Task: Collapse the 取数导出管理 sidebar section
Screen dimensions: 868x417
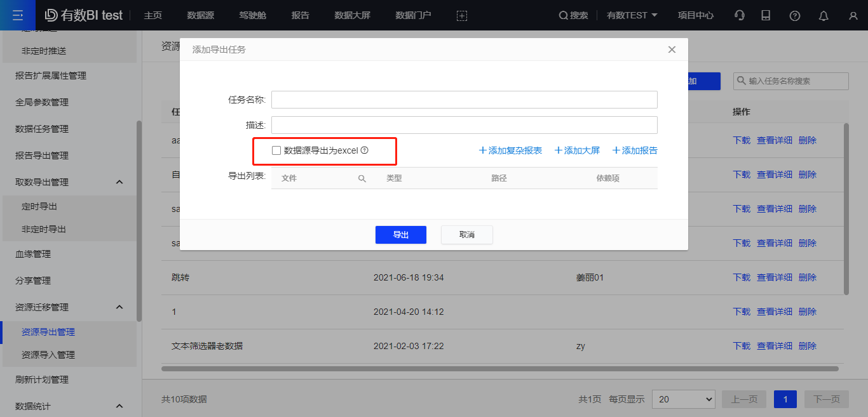Action: point(119,182)
